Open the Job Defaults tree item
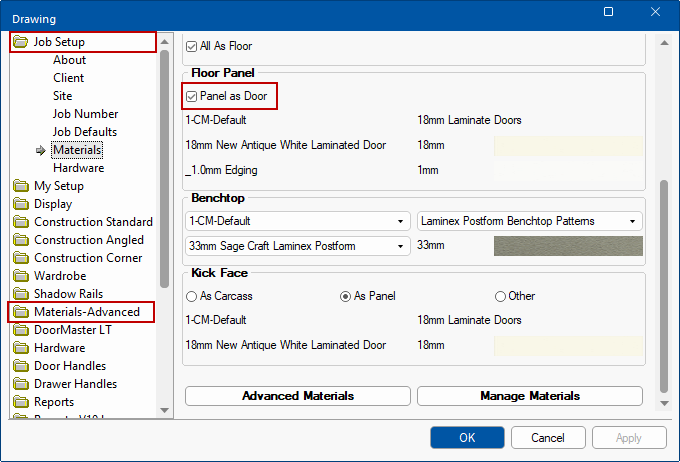 (85, 132)
